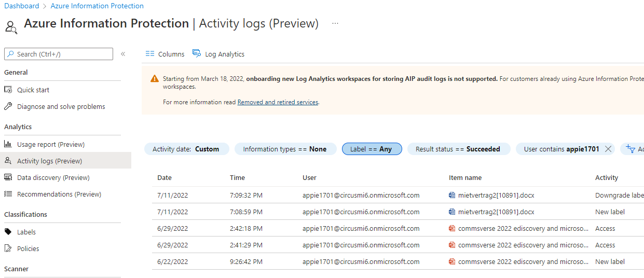Click the Policies icon in sidebar

click(x=8, y=248)
